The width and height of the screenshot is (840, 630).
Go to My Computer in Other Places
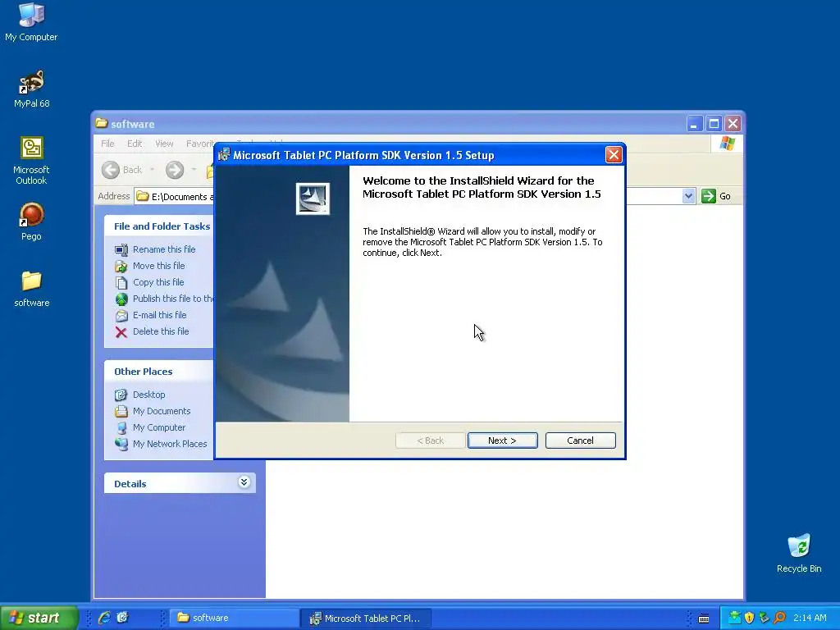tap(158, 427)
